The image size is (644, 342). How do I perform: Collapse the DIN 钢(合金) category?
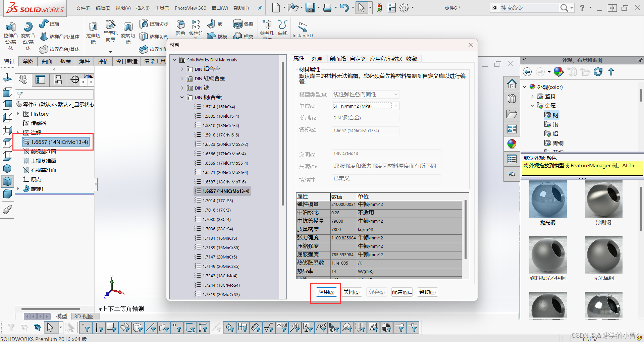click(182, 97)
